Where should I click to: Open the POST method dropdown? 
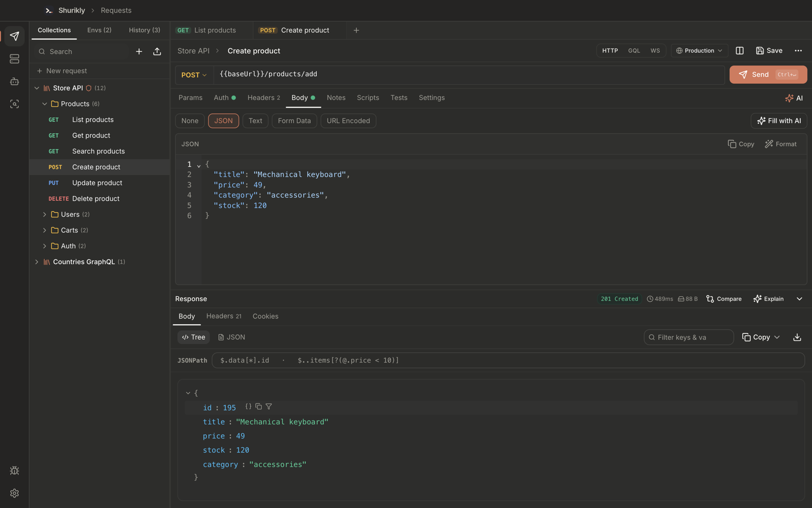[x=194, y=75]
